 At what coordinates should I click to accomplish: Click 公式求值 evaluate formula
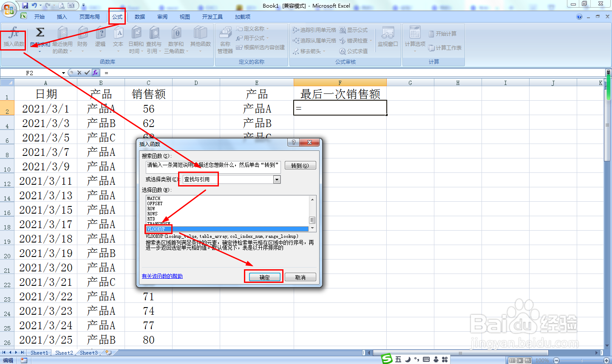tap(354, 51)
